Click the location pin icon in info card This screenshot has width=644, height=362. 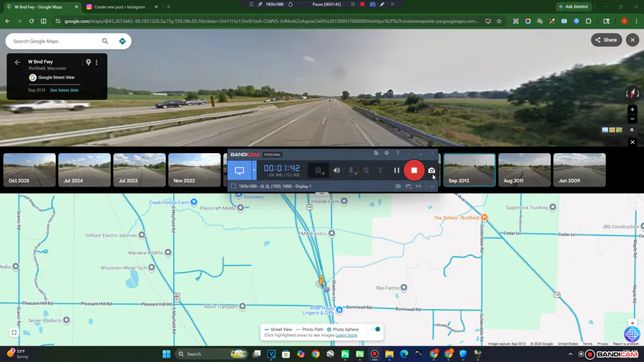coord(88,62)
